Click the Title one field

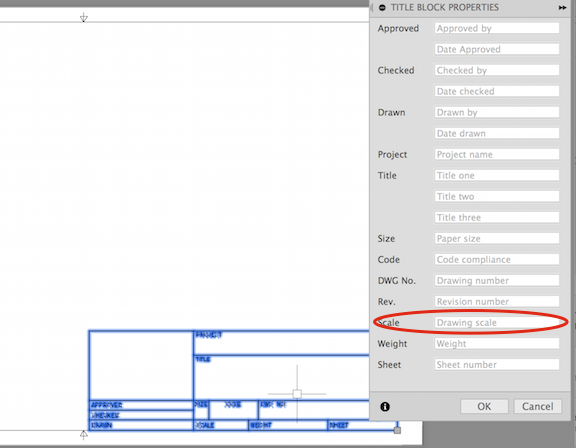(x=497, y=175)
